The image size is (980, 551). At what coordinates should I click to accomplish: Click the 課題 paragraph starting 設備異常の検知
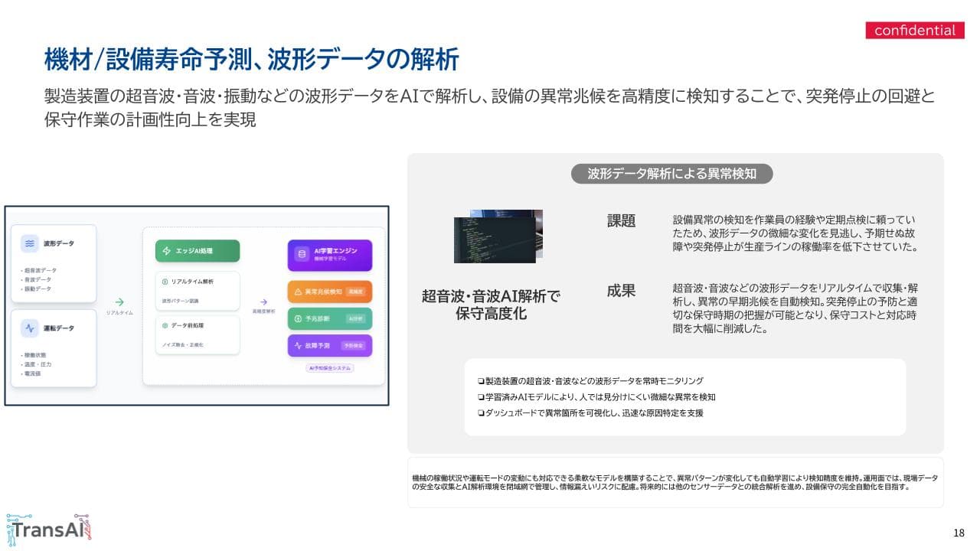tap(795, 233)
